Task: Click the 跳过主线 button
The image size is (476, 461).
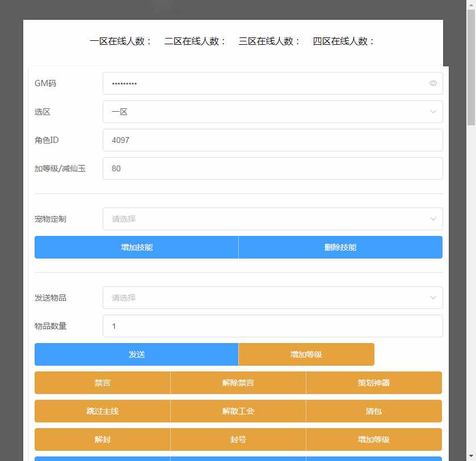Action: click(x=102, y=411)
